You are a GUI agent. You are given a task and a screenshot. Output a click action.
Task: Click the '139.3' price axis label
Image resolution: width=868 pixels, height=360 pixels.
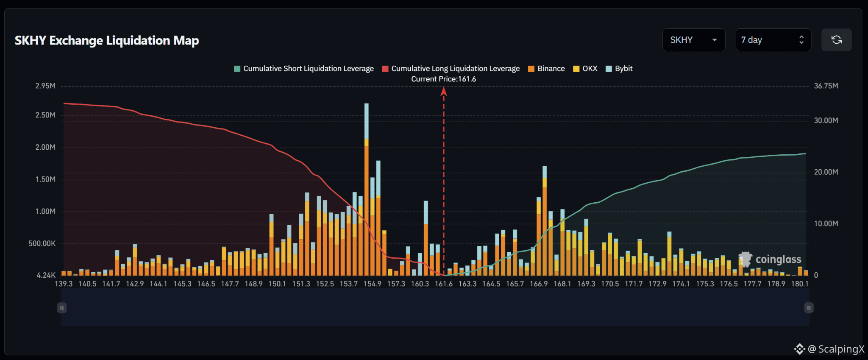pyautogui.click(x=64, y=284)
